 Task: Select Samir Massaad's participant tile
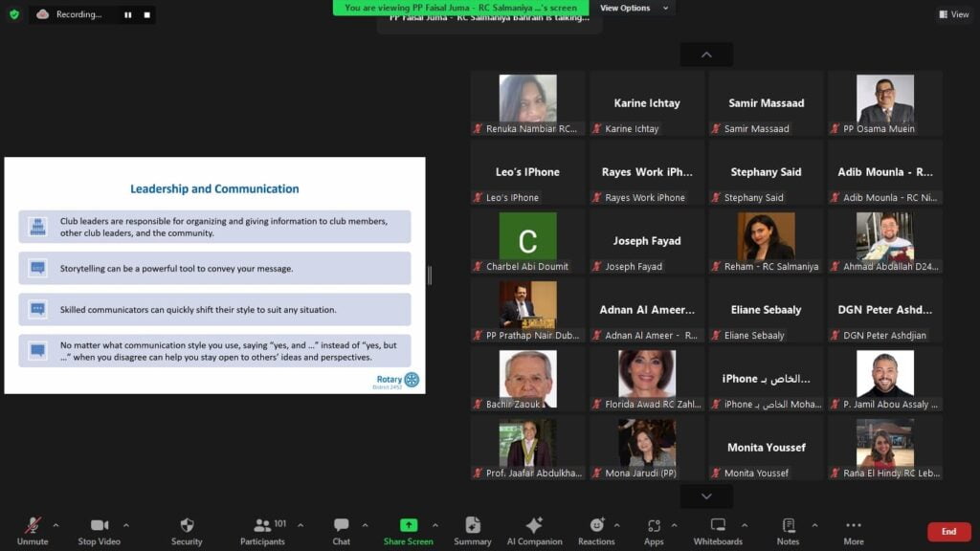(x=767, y=103)
